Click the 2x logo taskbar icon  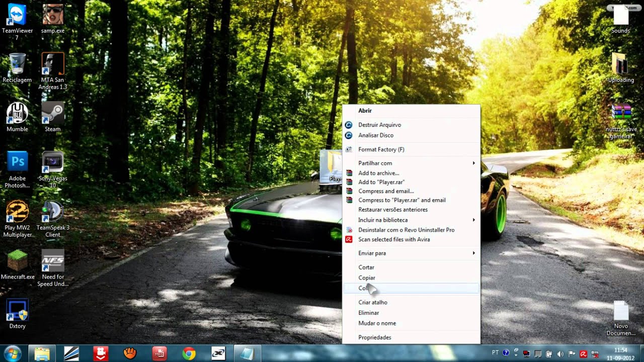(x=218, y=353)
